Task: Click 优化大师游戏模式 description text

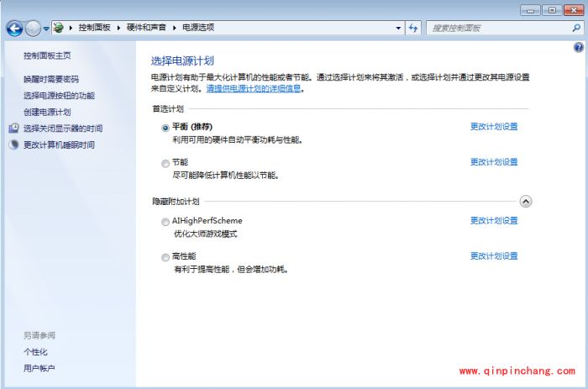Action: click(x=206, y=234)
